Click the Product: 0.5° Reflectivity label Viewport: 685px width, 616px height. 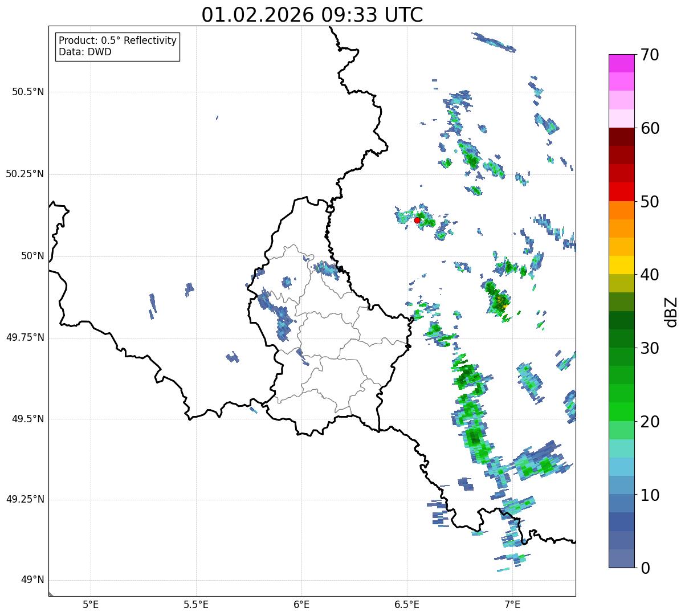click(x=118, y=41)
